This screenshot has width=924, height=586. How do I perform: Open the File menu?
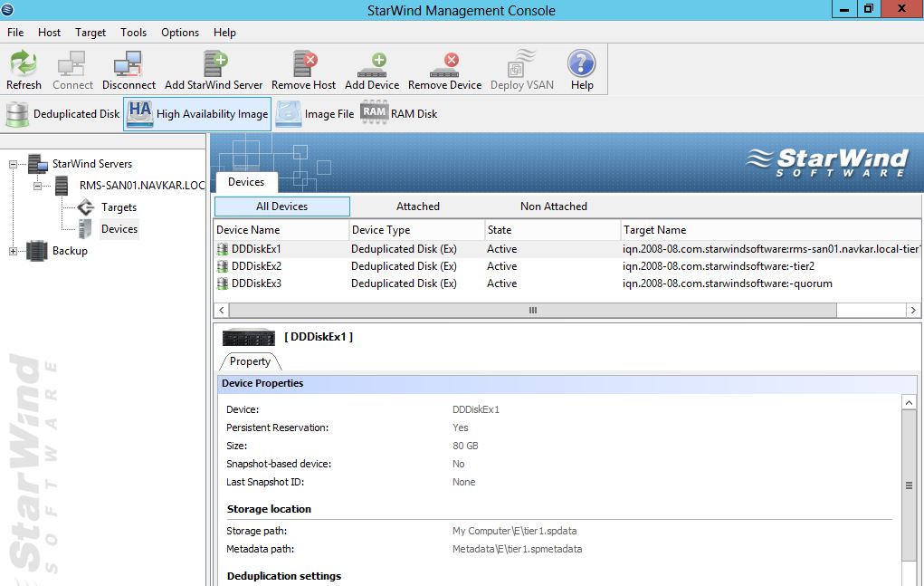(15, 33)
